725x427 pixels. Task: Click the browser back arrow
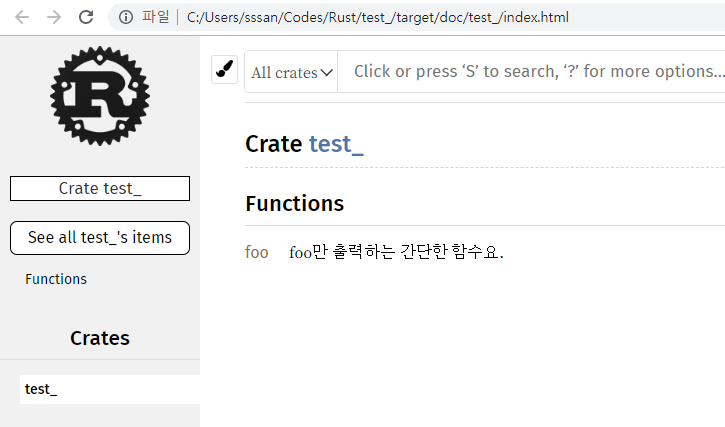pos(22,17)
